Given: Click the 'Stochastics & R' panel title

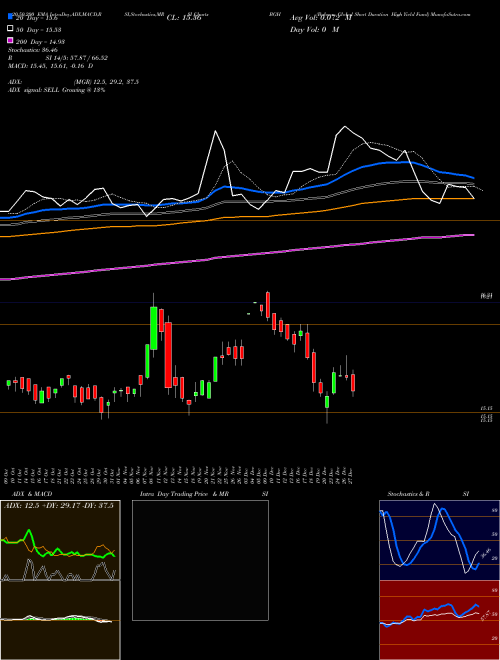Looking at the screenshot, I should pos(408,494).
